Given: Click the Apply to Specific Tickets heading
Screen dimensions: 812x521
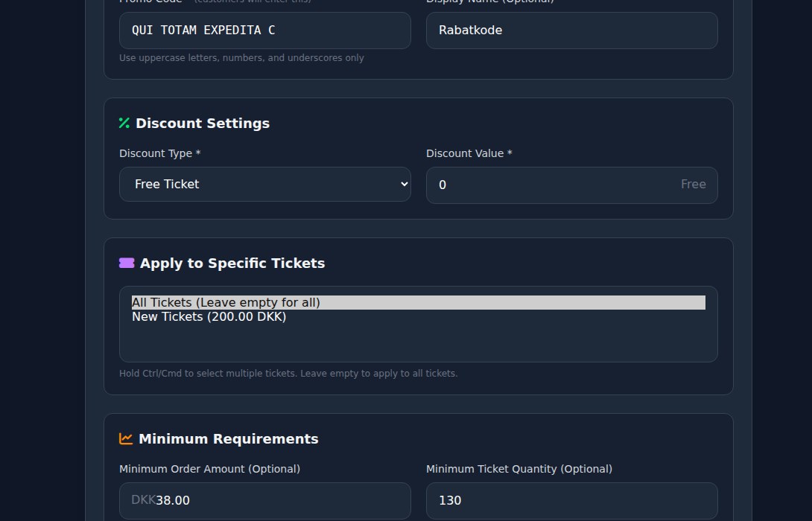Looking at the screenshot, I should (x=232, y=263).
